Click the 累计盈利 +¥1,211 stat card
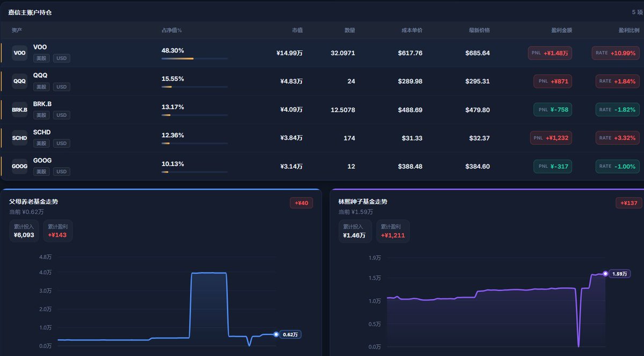Viewport: 644px width, 356px height. point(393,231)
